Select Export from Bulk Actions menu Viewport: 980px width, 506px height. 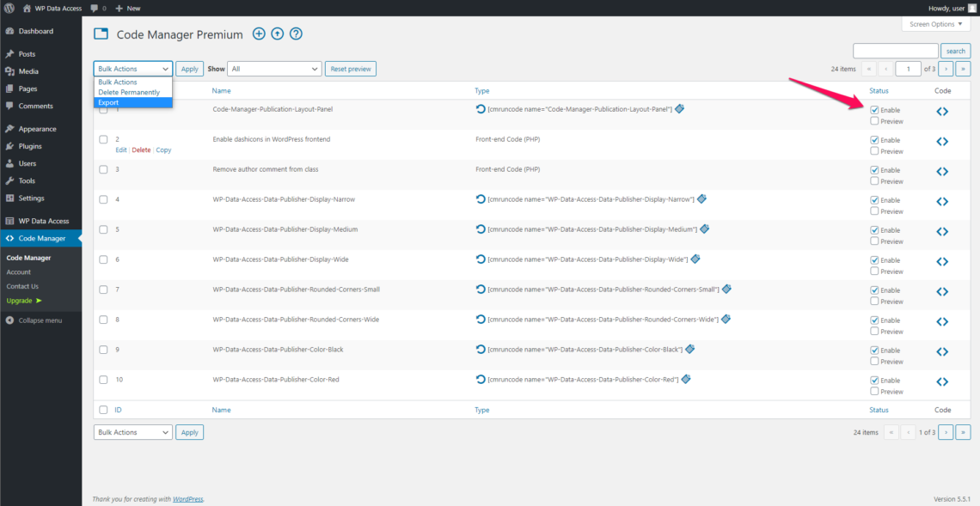pyautogui.click(x=108, y=101)
